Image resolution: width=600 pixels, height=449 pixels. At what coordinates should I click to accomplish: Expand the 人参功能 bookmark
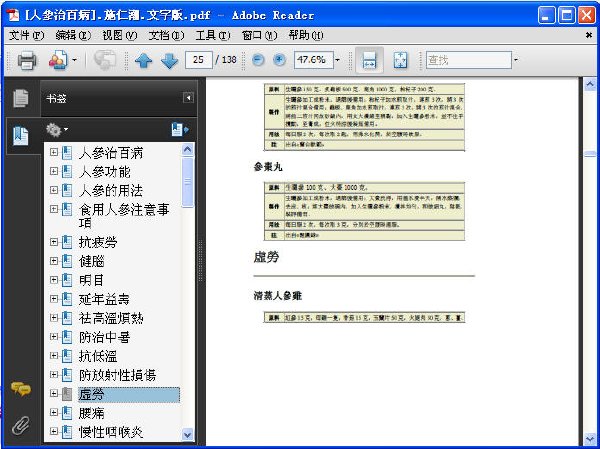pos(54,171)
